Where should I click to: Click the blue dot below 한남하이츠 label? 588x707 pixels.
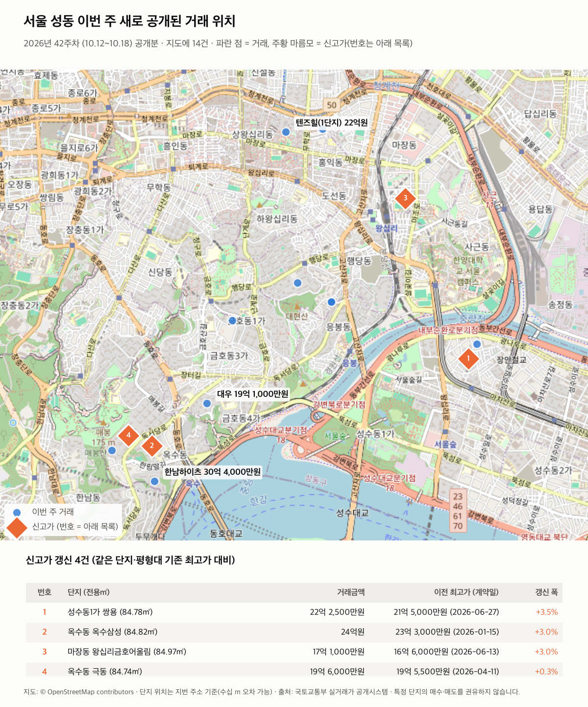point(154,481)
